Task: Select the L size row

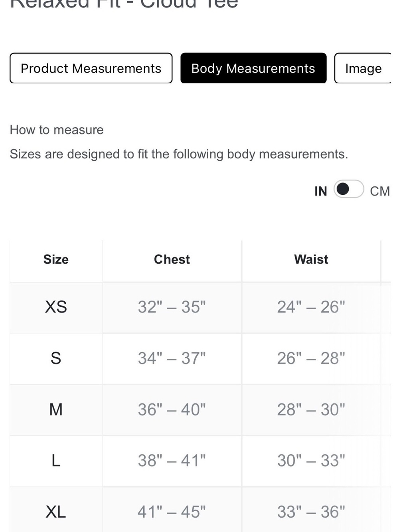Action: pos(200,461)
